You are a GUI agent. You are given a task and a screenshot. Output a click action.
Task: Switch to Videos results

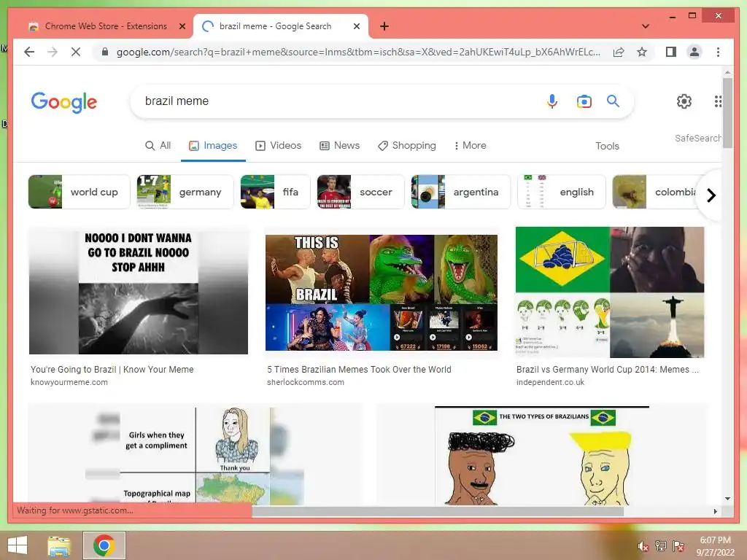click(278, 145)
